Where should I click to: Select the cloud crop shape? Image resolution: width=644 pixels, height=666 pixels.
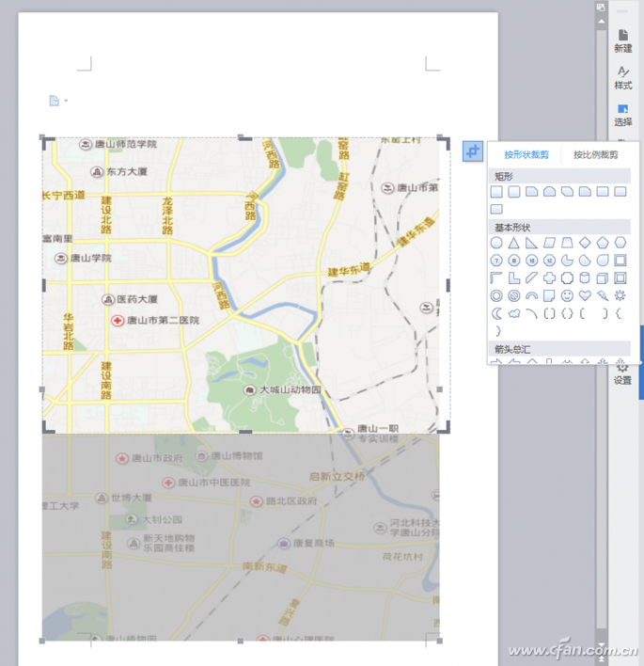pos(514,313)
